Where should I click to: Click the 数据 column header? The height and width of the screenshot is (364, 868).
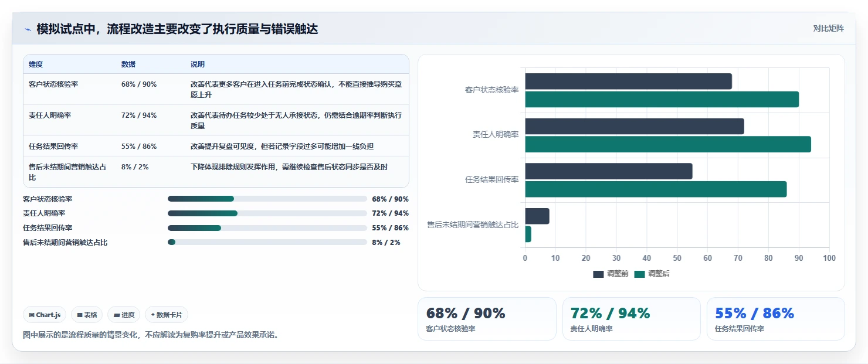tap(128, 64)
